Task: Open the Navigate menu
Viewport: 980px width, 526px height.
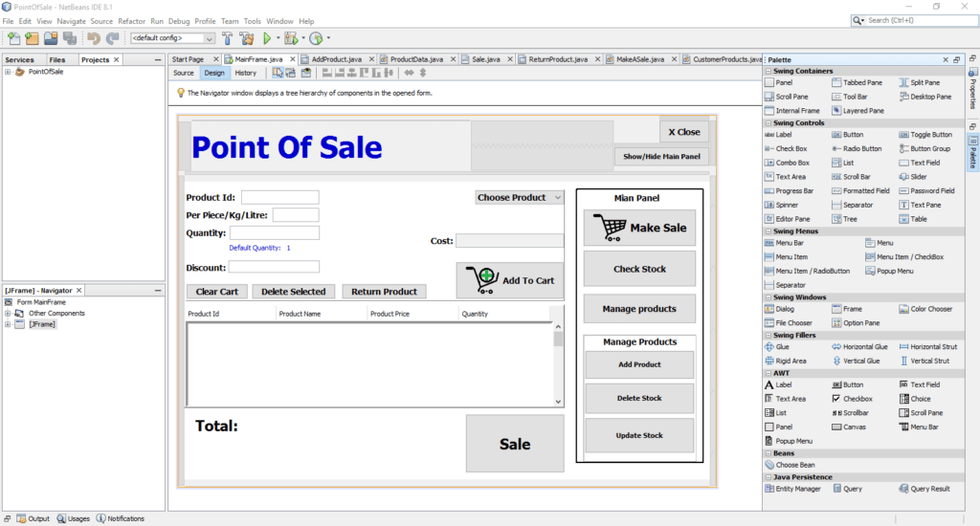Action: (x=71, y=21)
